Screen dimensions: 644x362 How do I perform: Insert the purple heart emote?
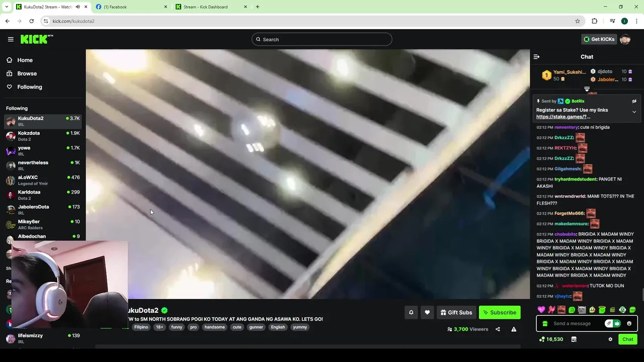point(541,310)
